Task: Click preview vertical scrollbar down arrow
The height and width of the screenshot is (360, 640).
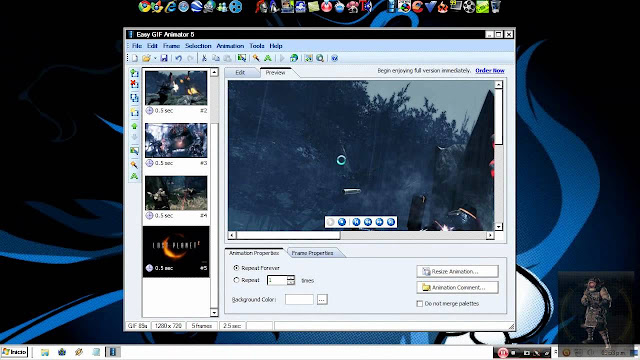Action: pyautogui.click(x=498, y=227)
